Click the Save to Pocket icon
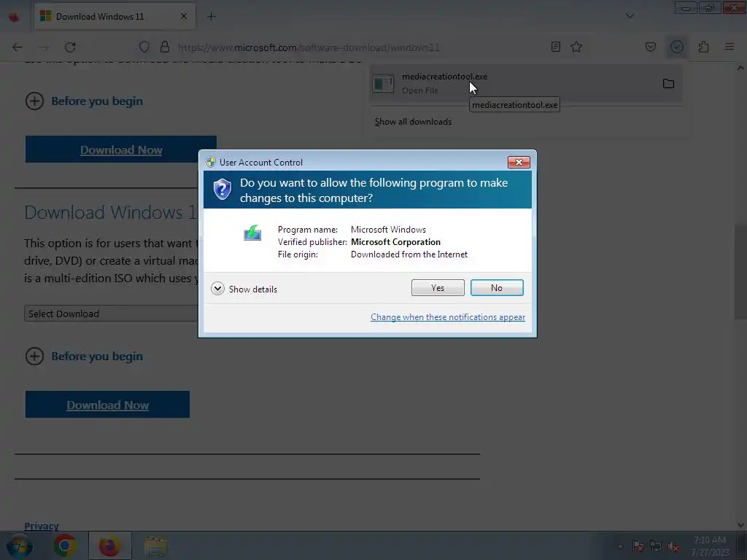This screenshot has height=560, width=747. coord(650,47)
